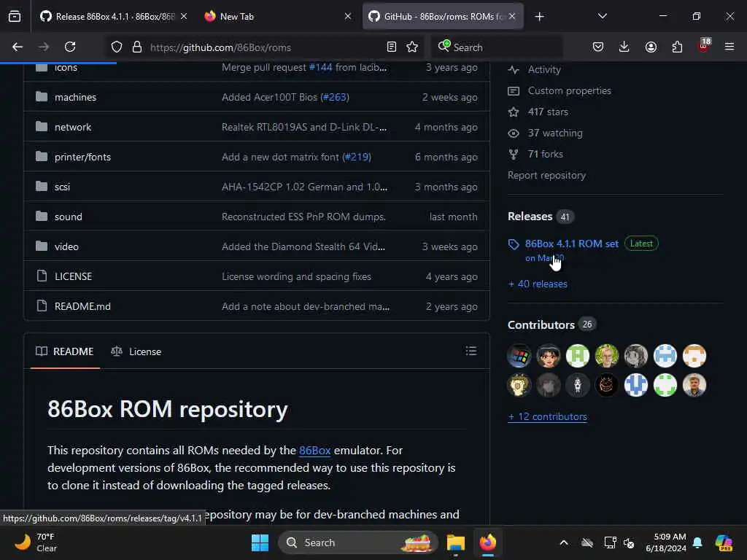Click the taskbar Search box
Screen dimensions: 747x560
358,542
